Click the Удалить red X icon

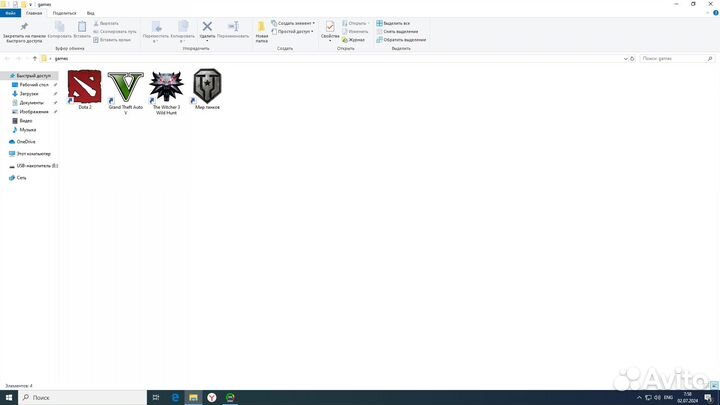[x=207, y=28]
